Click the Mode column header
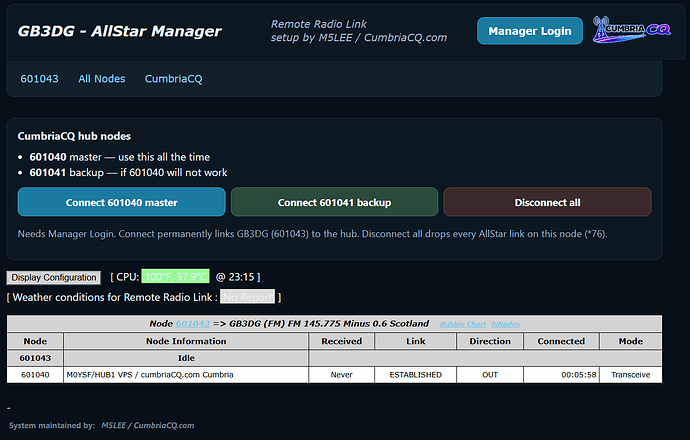Image resolution: width=690 pixels, height=440 pixels. click(x=631, y=341)
